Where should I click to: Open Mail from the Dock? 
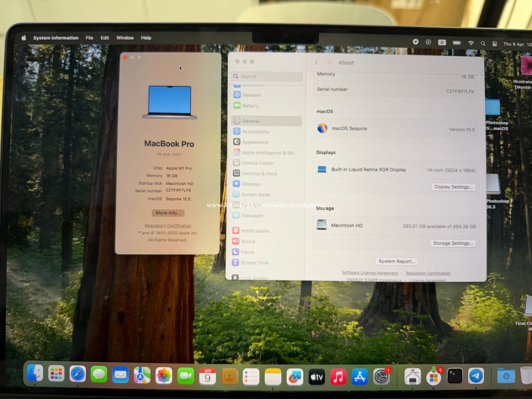coord(121,375)
